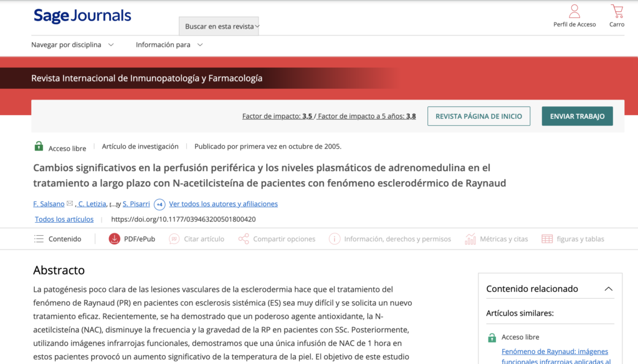The image size is (638, 364).
Task: Open Ver todos los autores y afiliaciones
Action: point(223,204)
